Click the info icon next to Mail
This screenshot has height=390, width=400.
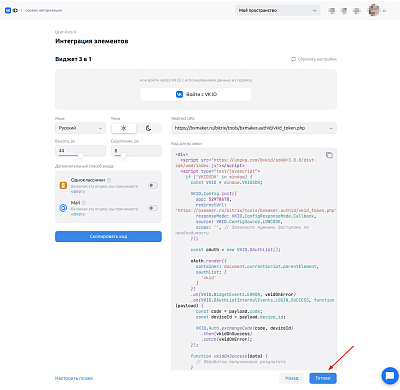coord(84,203)
